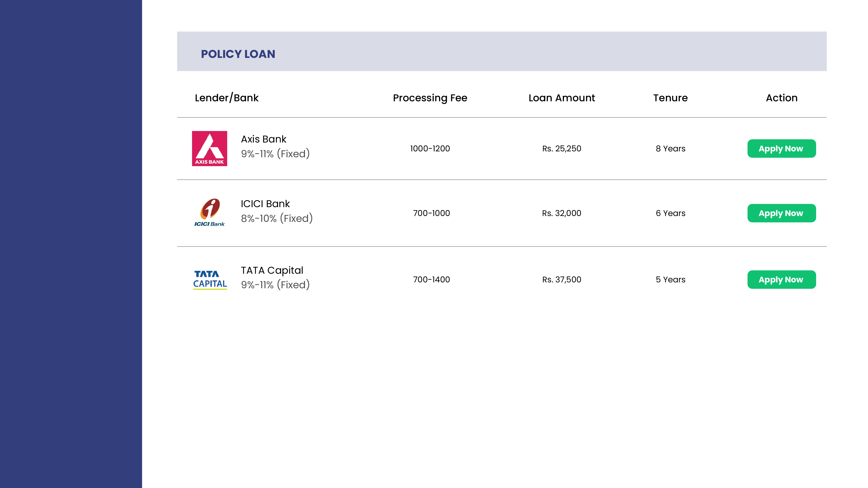Click the Action column header
Screen dimensions: 868x488
(781, 98)
